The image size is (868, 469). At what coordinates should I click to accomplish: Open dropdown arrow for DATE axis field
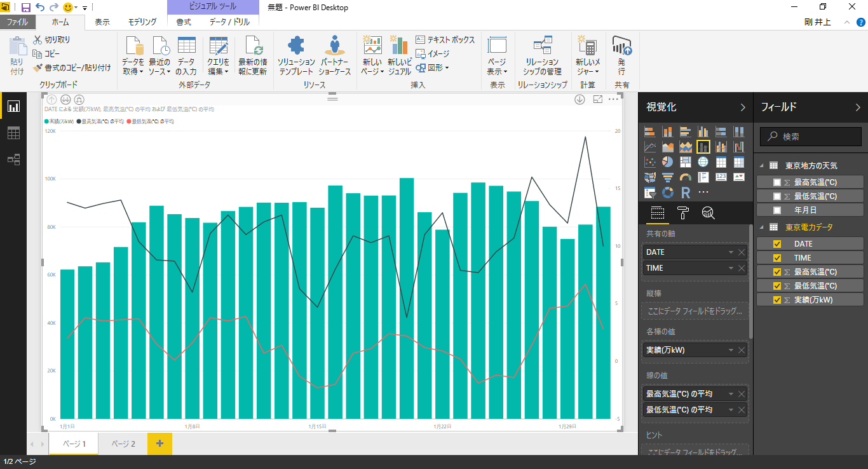731,252
